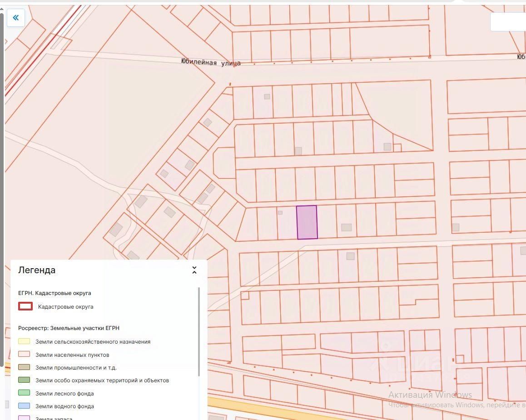Click the pink swatch for Земли населенных пунктов

pos(24,354)
